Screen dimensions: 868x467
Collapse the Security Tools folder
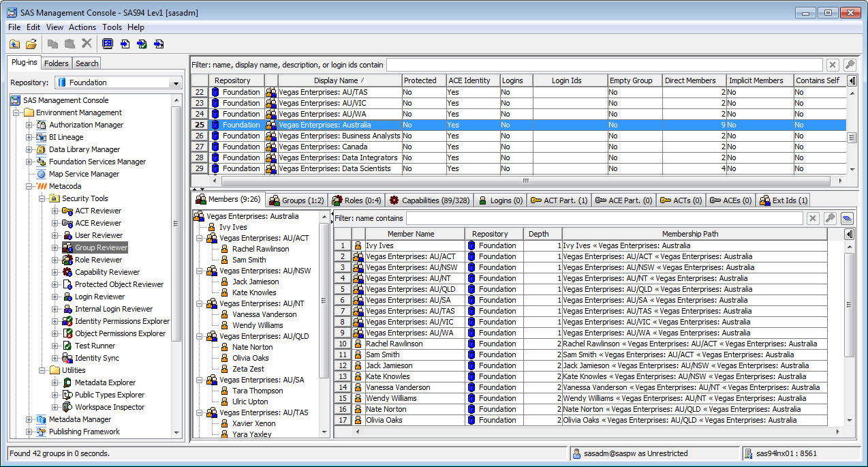point(42,198)
